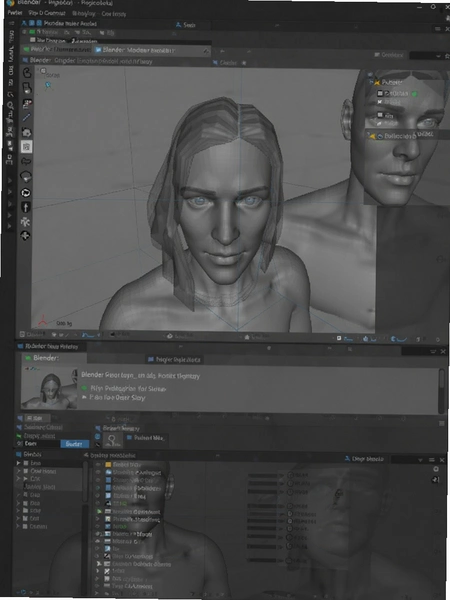Click the middle panel's vertical scrollbar

(442, 391)
